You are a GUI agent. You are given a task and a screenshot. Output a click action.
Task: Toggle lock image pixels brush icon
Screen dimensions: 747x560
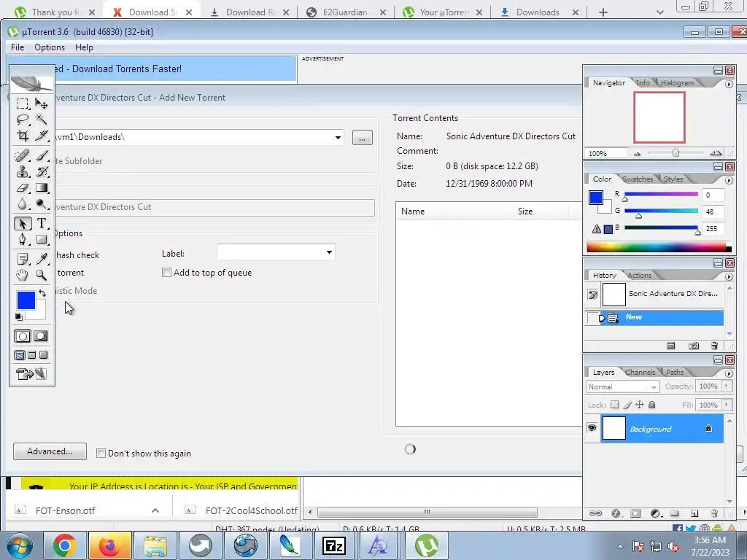627,405
